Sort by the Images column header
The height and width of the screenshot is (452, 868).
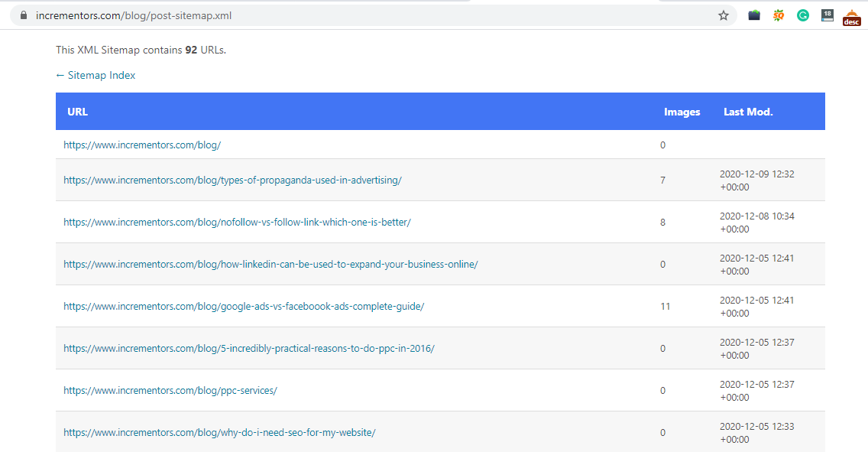682,112
